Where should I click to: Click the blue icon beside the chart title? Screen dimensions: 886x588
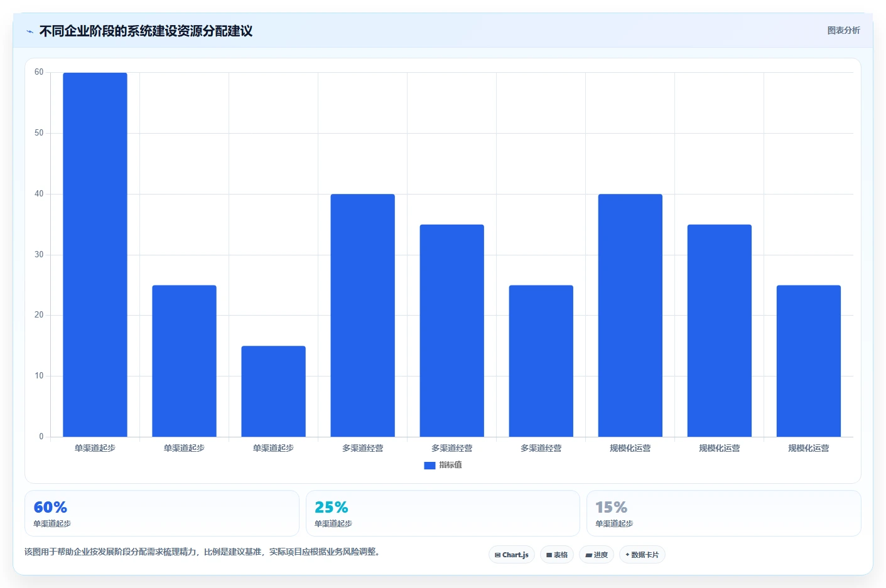point(30,31)
